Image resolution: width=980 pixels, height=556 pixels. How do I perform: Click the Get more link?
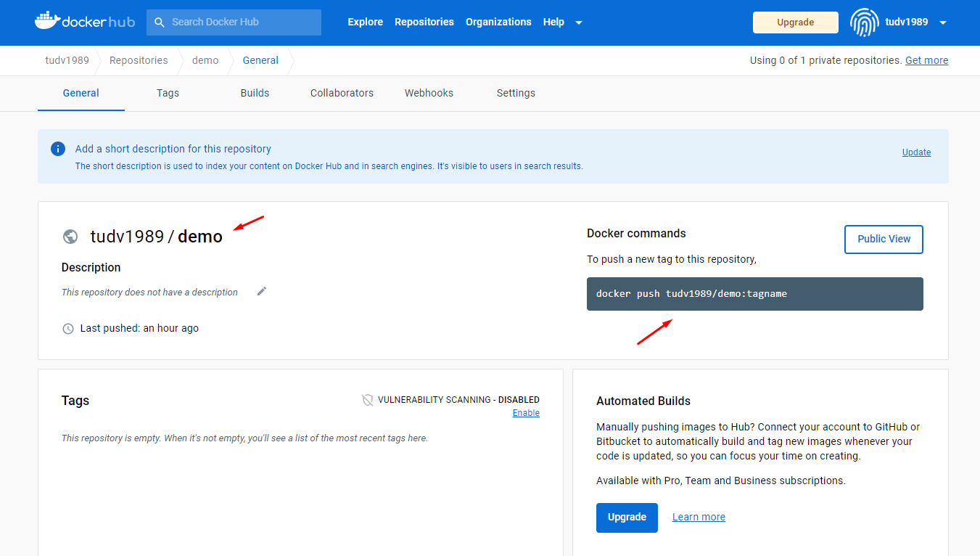[x=926, y=60]
